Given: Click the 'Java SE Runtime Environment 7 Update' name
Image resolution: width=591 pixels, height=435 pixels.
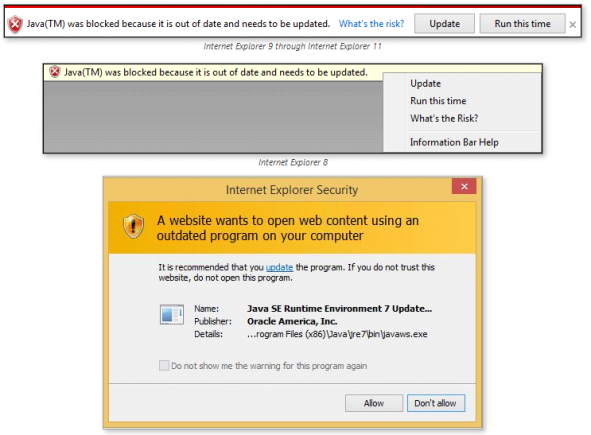Looking at the screenshot, I should pyautogui.click(x=340, y=309).
